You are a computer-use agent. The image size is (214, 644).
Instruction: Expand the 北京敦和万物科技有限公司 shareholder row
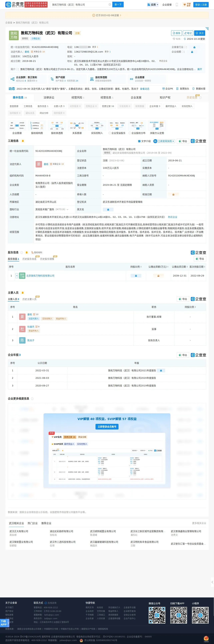(x=17, y=276)
